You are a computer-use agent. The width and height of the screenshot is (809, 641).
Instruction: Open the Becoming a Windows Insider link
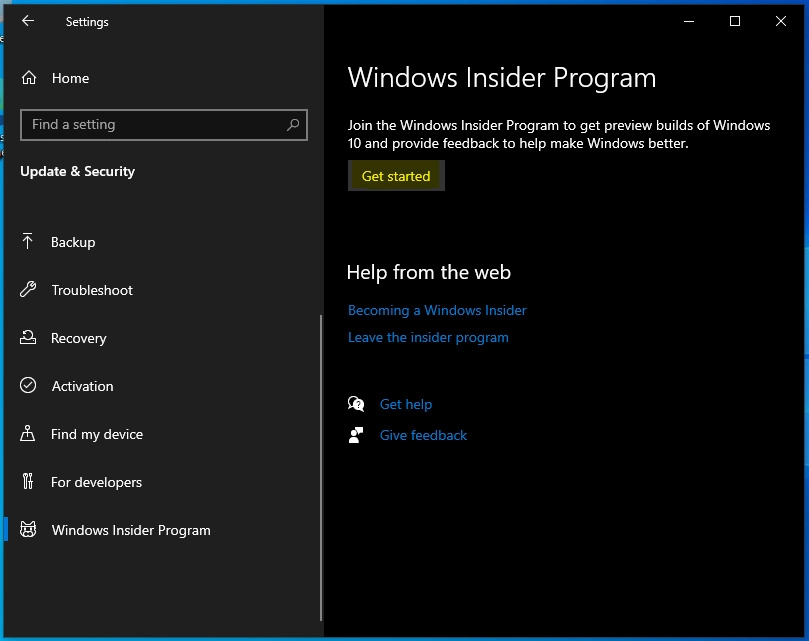[437, 310]
